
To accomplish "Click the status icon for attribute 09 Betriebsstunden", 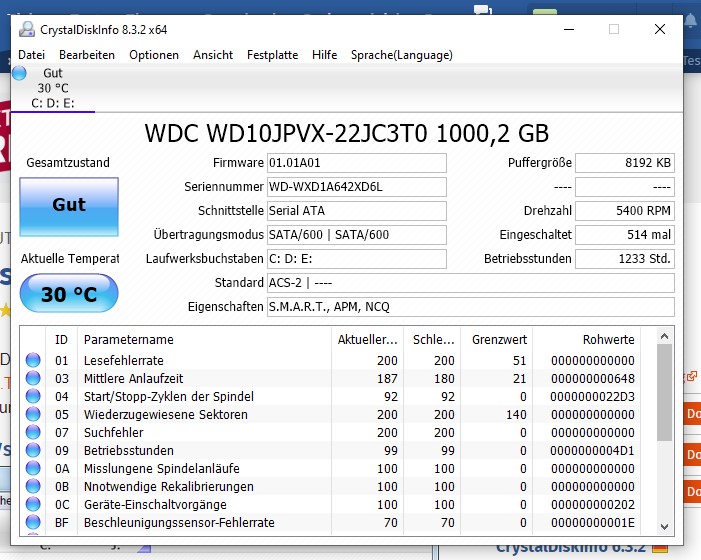I will (33, 450).
